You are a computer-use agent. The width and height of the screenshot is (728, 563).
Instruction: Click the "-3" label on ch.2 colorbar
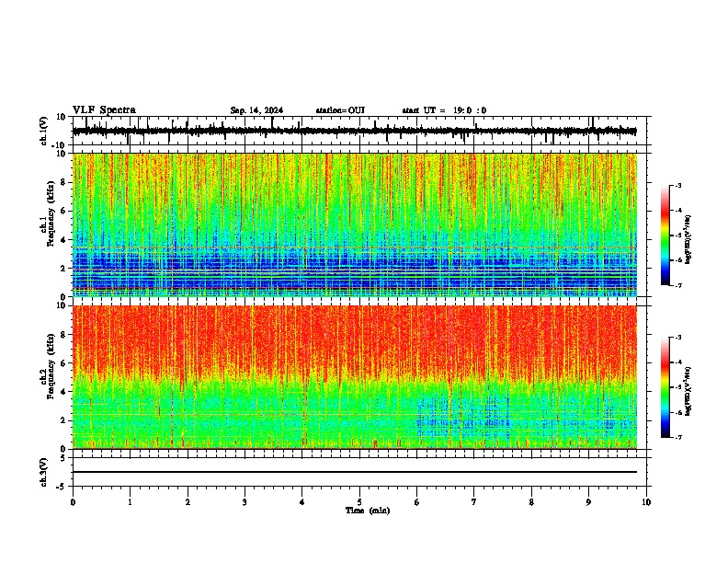pos(677,338)
